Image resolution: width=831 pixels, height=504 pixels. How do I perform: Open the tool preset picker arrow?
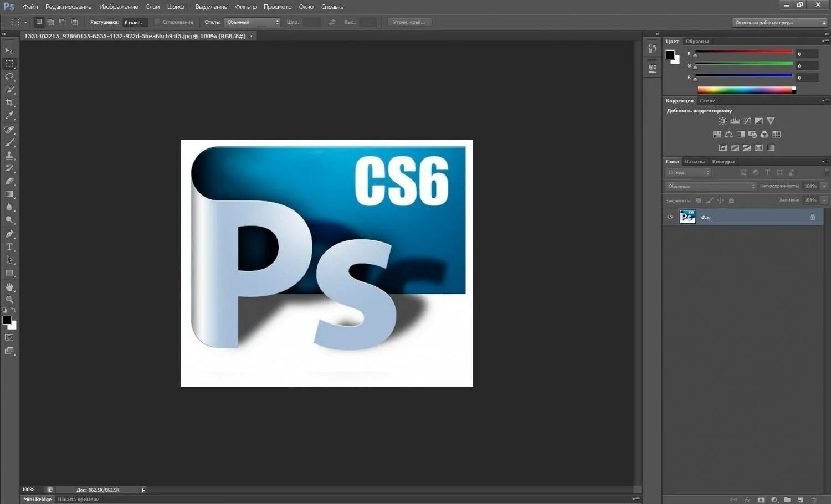tap(25, 22)
